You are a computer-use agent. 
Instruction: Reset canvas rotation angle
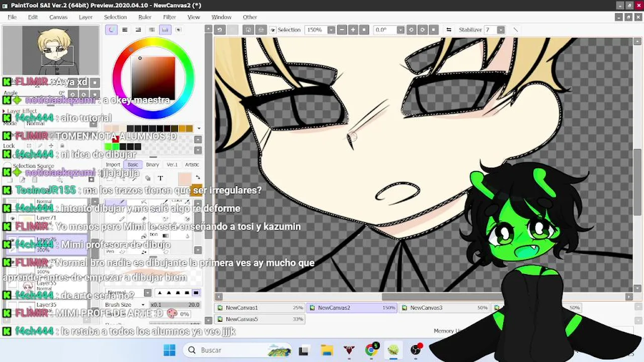(x=434, y=30)
